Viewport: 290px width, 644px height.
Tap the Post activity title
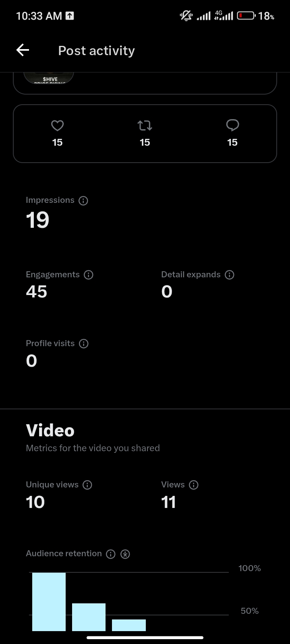click(96, 51)
